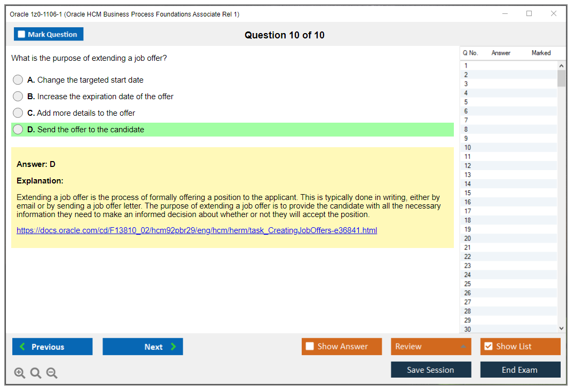
Task: Click the down arrow on the question list scrollbar
Action: [x=561, y=328]
